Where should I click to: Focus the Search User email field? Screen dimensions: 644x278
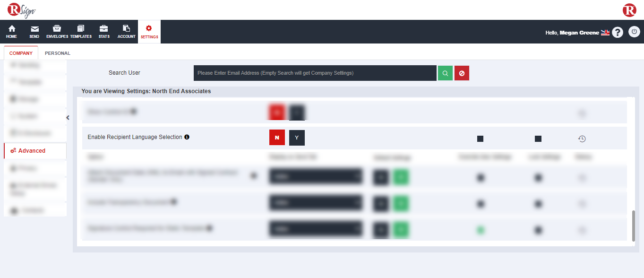click(315, 73)
